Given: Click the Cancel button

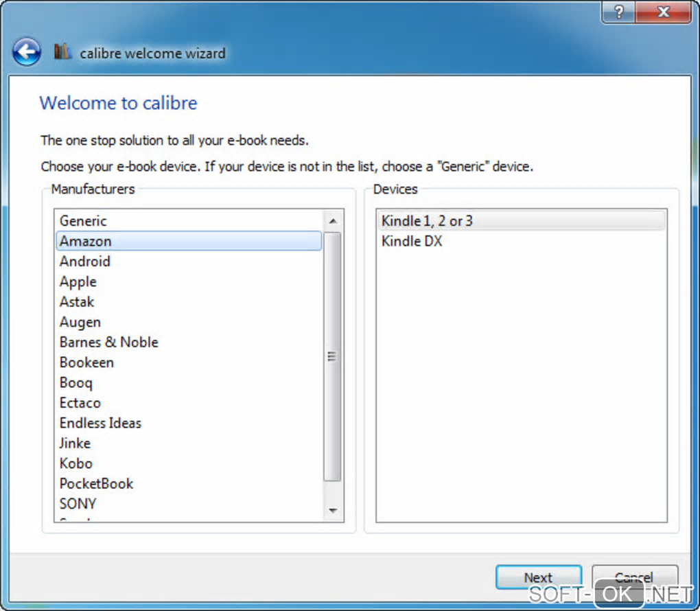Looking at the screenshot, I should [x=634, y=577].
